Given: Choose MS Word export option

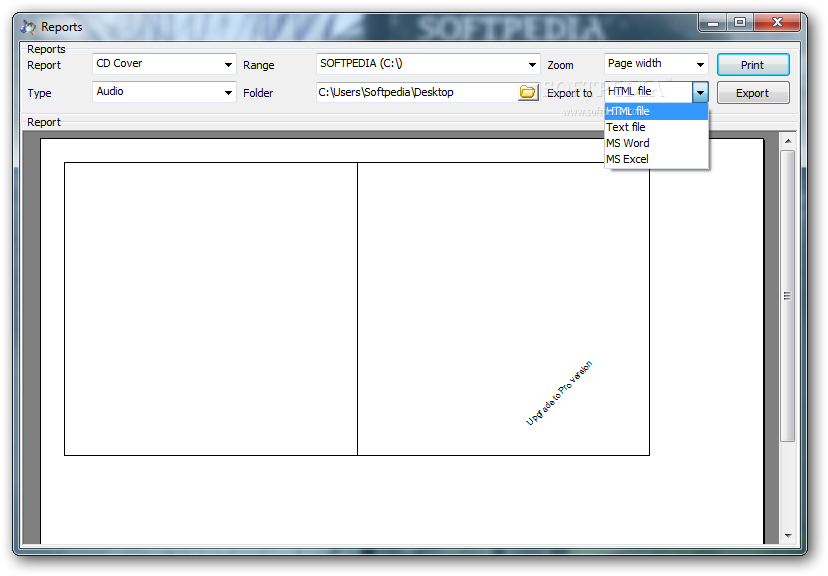Looking at the screenshot, I should pyautogui.click(x=656, y=143).
